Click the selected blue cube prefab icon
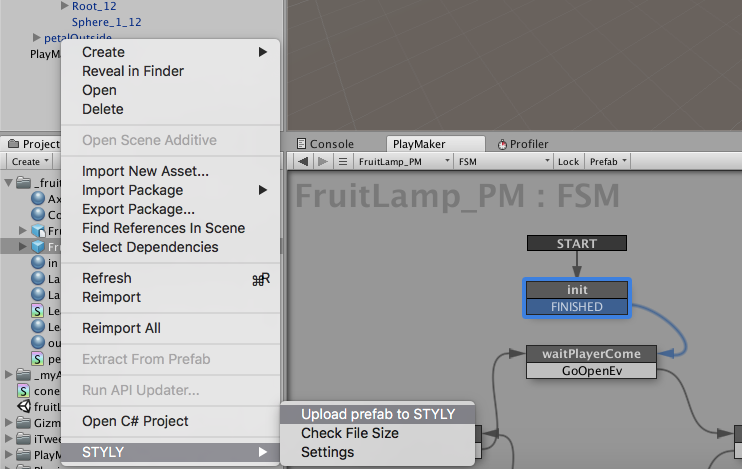Screen dimensions: 742x469 click(38, 247)
